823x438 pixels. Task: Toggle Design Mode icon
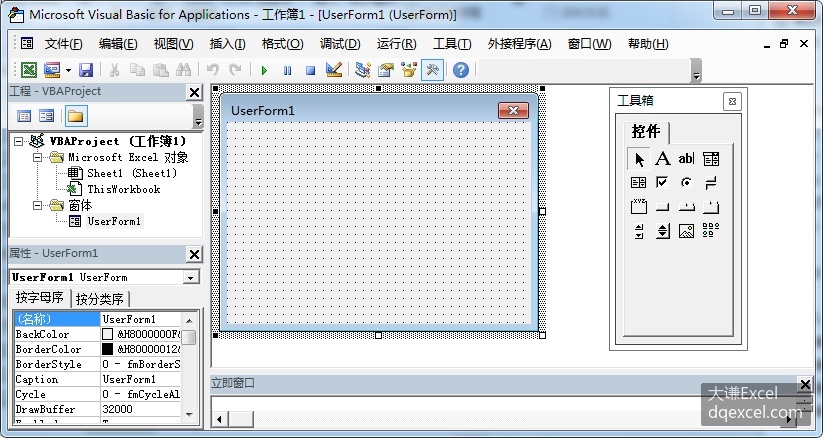[x=334, y=69]
